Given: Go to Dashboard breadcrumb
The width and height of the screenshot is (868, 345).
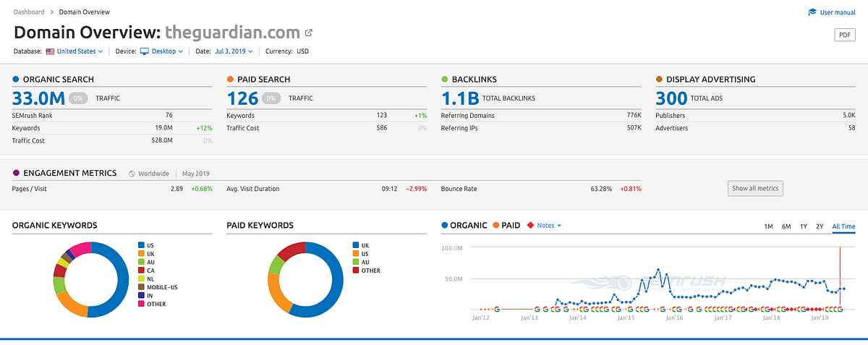Looking at the screenshot, I should 28,12.
